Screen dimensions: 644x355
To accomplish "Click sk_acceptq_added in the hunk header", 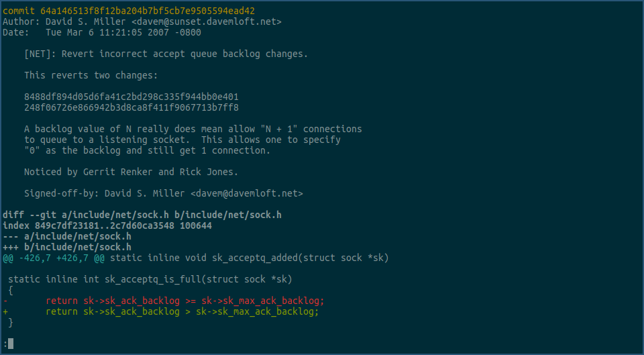I will [252, 258].
